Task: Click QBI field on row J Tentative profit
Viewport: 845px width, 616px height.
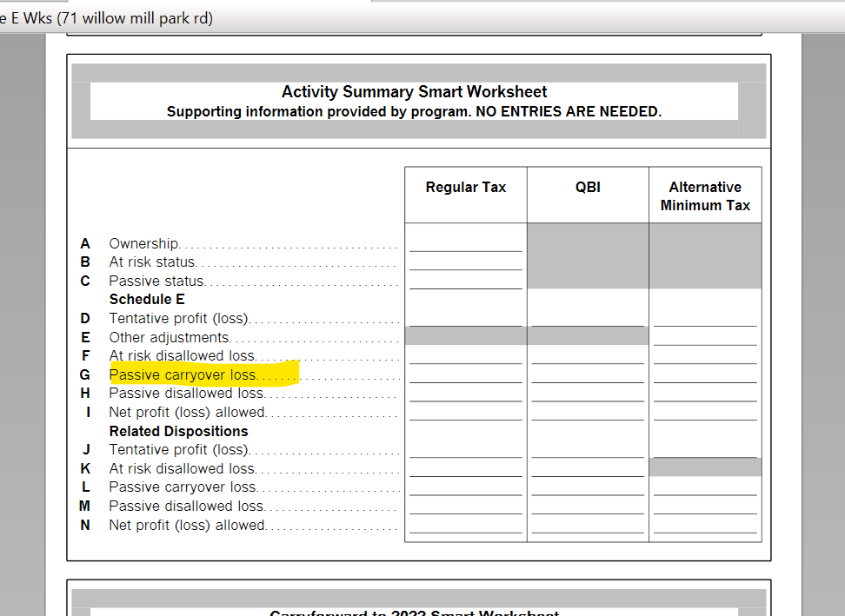Action: [x=588, y=449]
